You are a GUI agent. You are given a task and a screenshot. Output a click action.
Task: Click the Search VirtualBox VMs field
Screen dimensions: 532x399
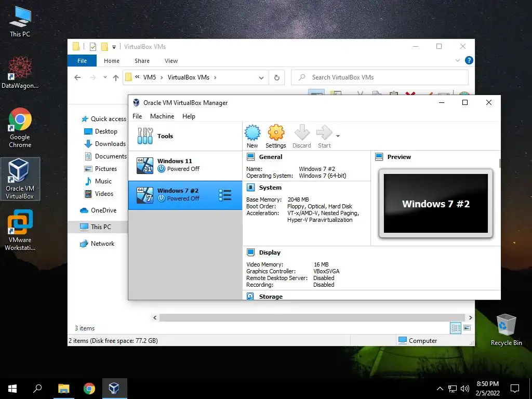[x=380, y=77]
